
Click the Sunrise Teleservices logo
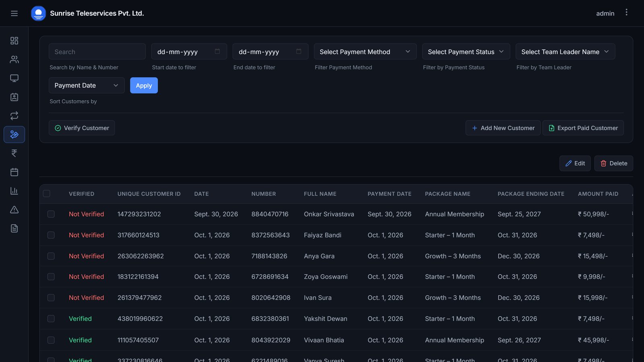38,13
